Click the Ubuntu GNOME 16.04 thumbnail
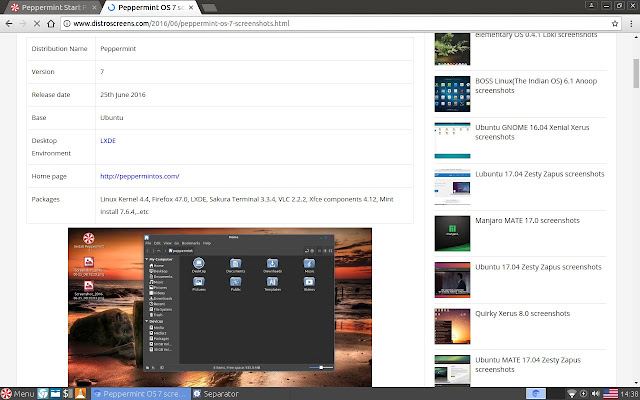 [452, 140]
